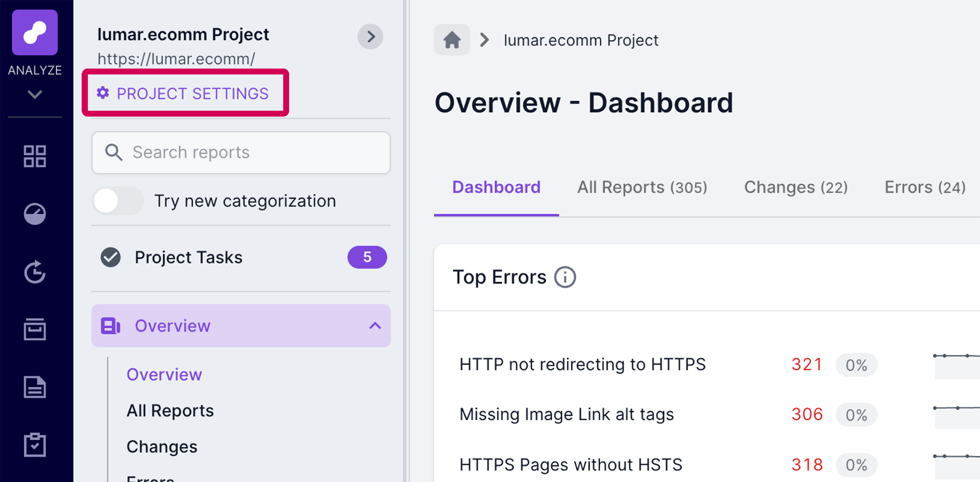Enable Try new categorization switch
The image size is (980, 482).
tap(118, 201)
